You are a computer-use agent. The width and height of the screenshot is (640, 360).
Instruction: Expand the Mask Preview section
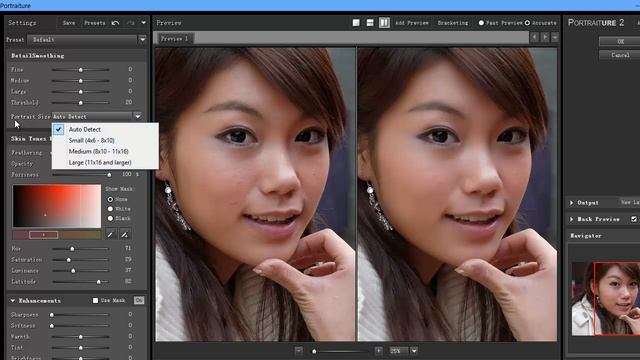tap(571, 219)
